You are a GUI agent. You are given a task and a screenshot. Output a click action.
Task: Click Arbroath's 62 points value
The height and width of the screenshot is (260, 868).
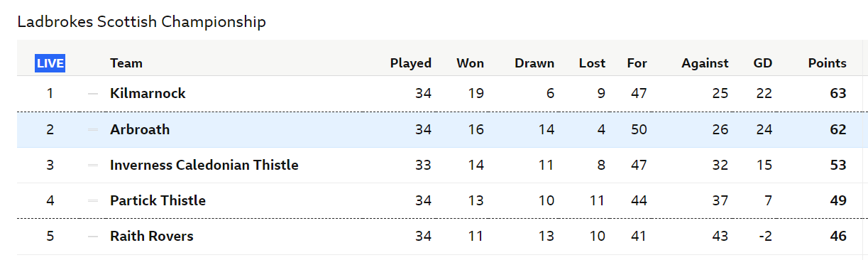pyautogui.click(x=838, y=129)
